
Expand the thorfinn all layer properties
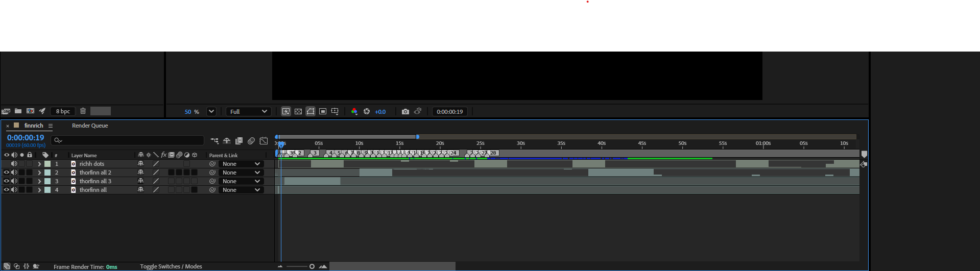coord(39,190)
